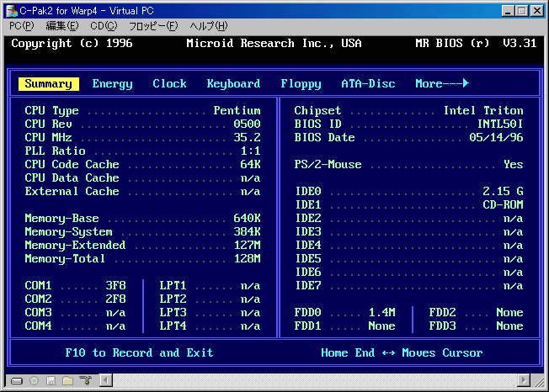Image resolution: width=549 pixels, height=392 pixels.
Task: Click the Memory-Total value '128M'
Action: click(x=248, y=259)
